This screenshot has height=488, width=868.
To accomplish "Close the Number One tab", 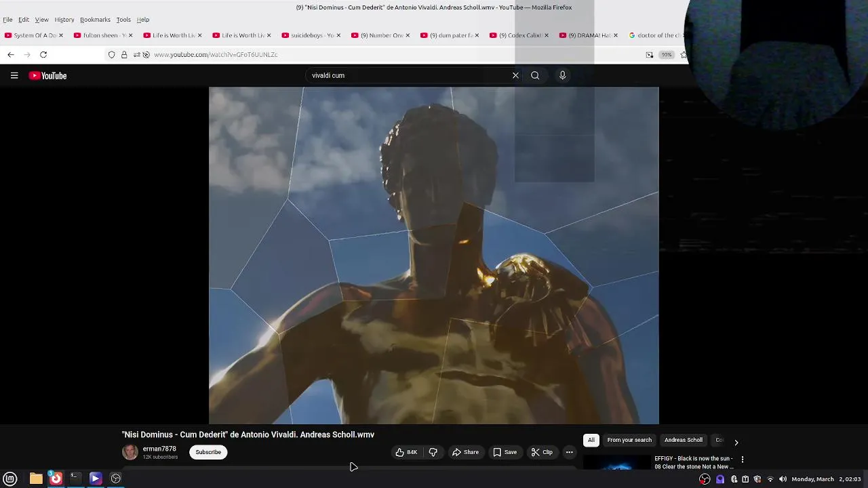I will tap(408, 35).
